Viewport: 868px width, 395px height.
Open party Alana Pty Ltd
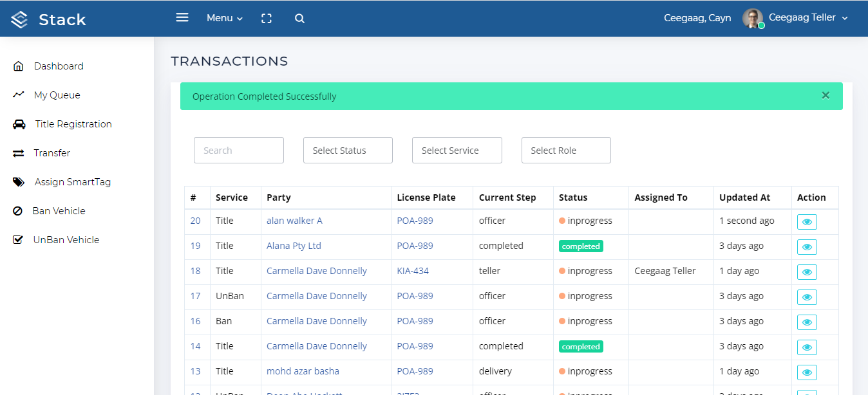[294, 246]
